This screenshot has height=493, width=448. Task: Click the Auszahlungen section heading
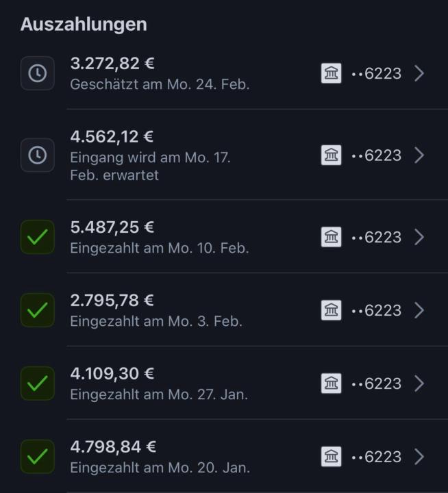(x=84, y=24)
